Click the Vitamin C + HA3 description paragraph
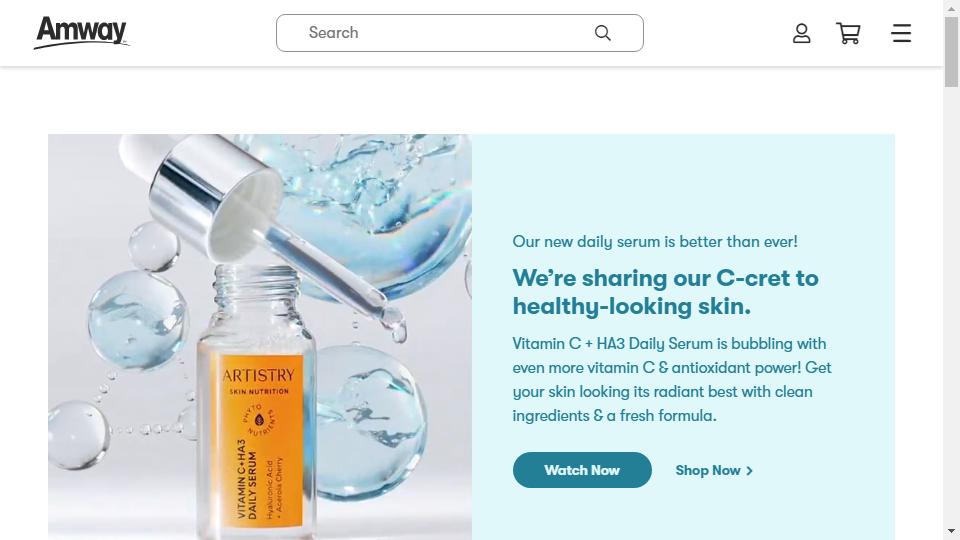The width and height of the screenshot is (960, 540). 672,380
